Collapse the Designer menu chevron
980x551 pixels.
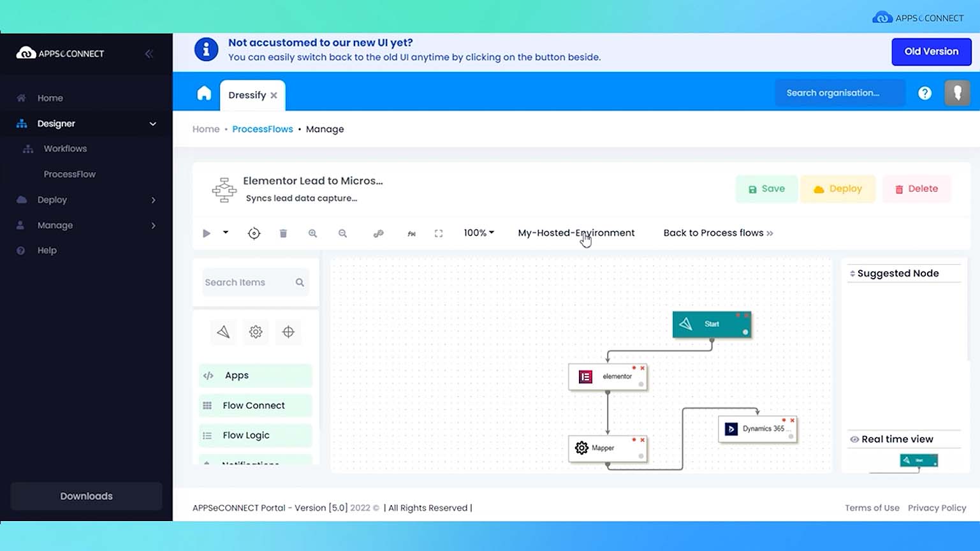point(152,124)
